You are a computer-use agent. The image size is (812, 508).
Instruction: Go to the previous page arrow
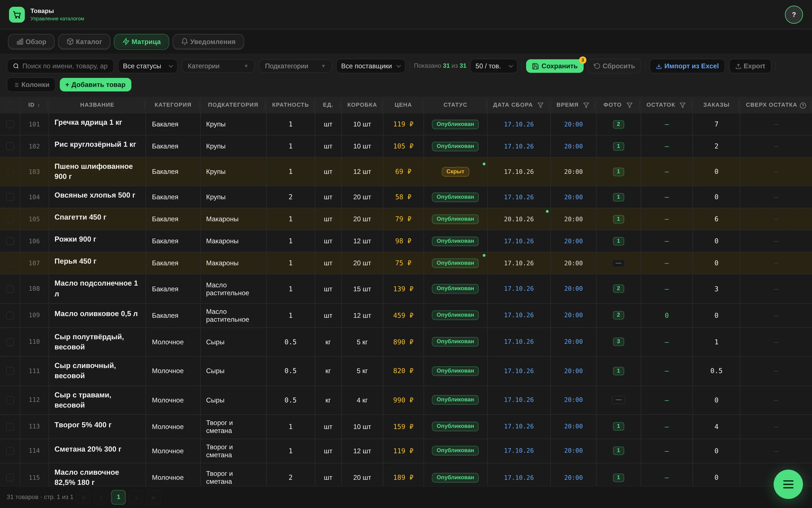101,497
